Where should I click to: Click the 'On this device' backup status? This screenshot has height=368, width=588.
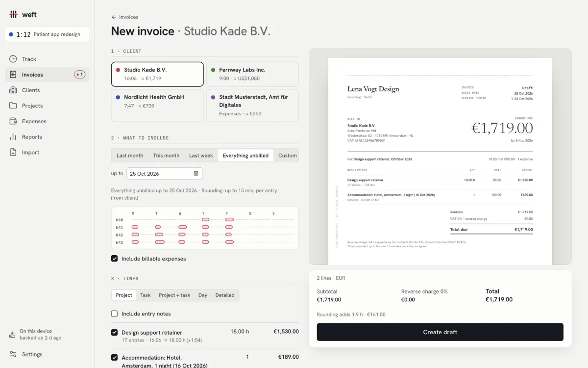pyautogui.click(x=35, y=331)
